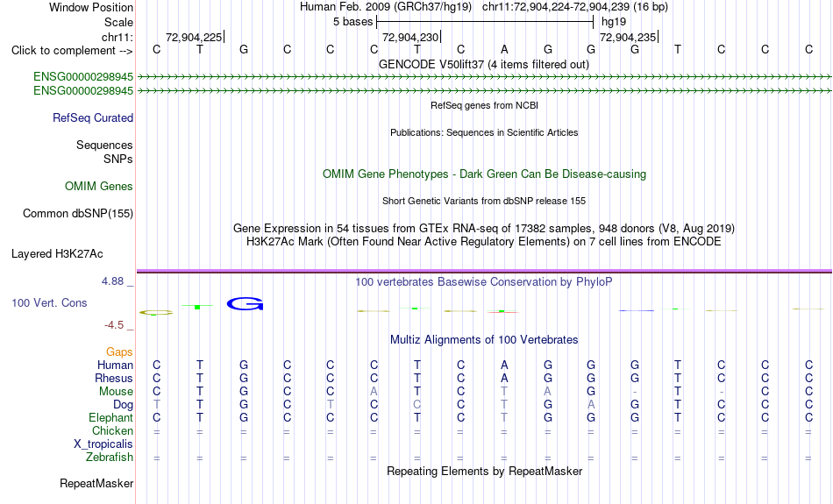The image size is (833, 504).
Task: Click the yellow C logo in PhyloP track
Action: 156,313
